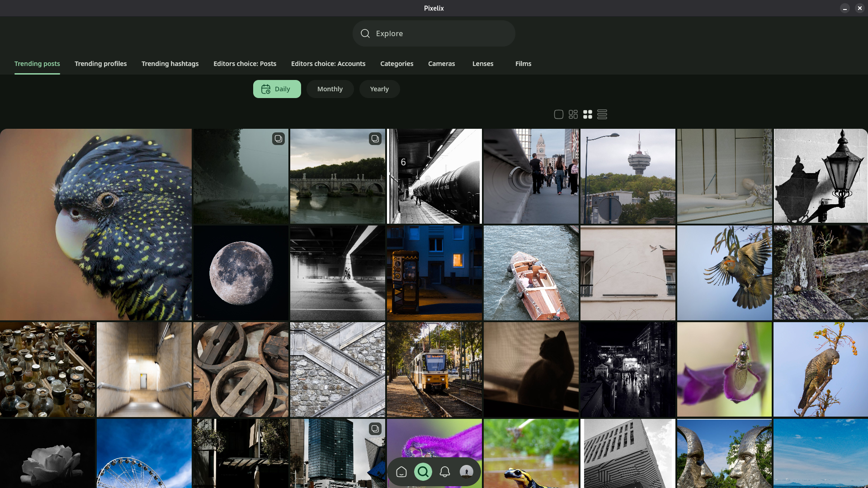Open profile avatar in bottom navigation
The width and height of the screenshot is (868, 488).
tap(467, 472)
